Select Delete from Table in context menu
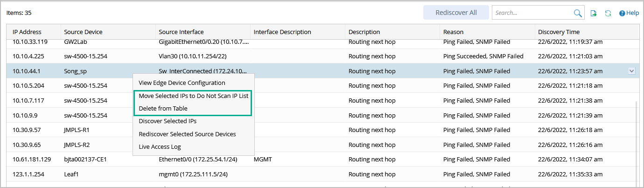Image resolution: width=644 pixels, height=188 pixels. (x=163, y=108)
